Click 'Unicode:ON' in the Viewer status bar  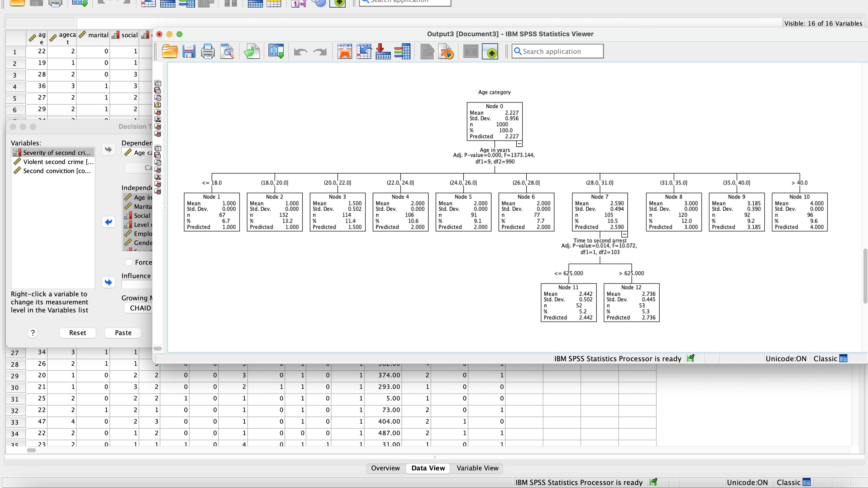(x=786, y=358)
